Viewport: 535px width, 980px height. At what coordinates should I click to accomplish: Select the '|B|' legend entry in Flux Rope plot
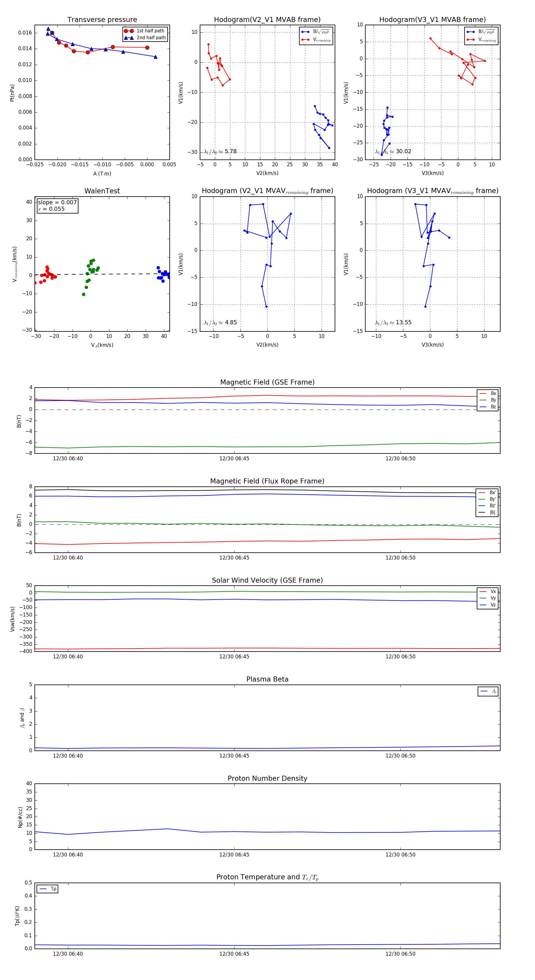pos(487,513)
